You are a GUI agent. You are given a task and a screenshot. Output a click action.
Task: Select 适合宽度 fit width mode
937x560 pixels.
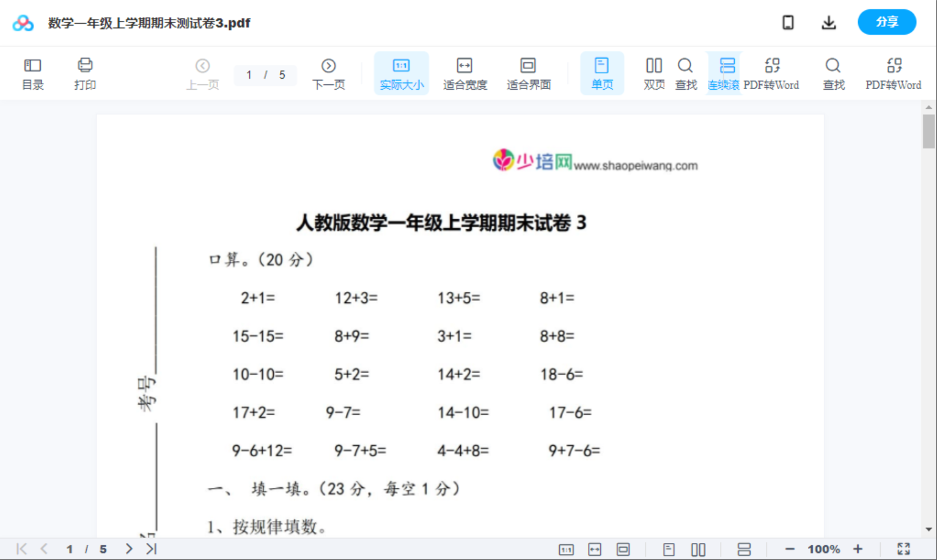[x=465, y=72]
